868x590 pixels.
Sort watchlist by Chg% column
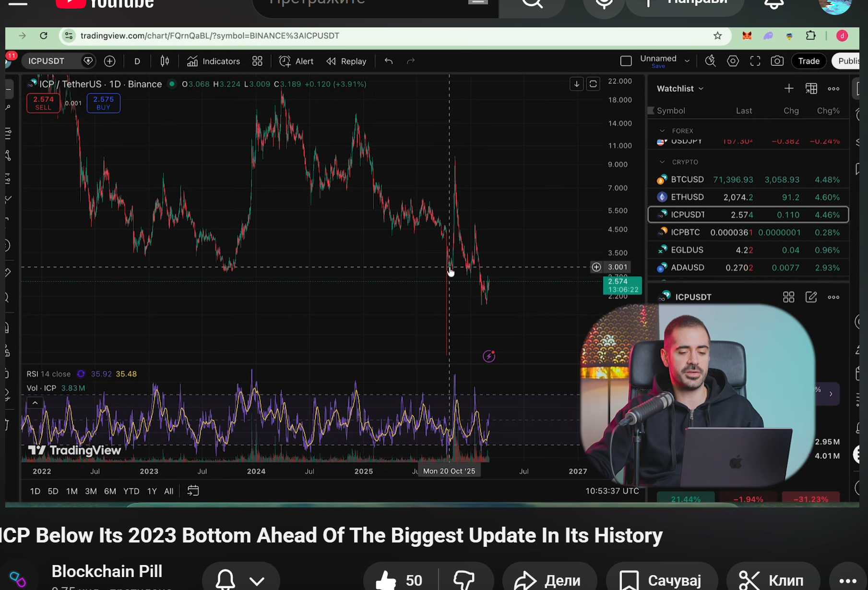828,110
